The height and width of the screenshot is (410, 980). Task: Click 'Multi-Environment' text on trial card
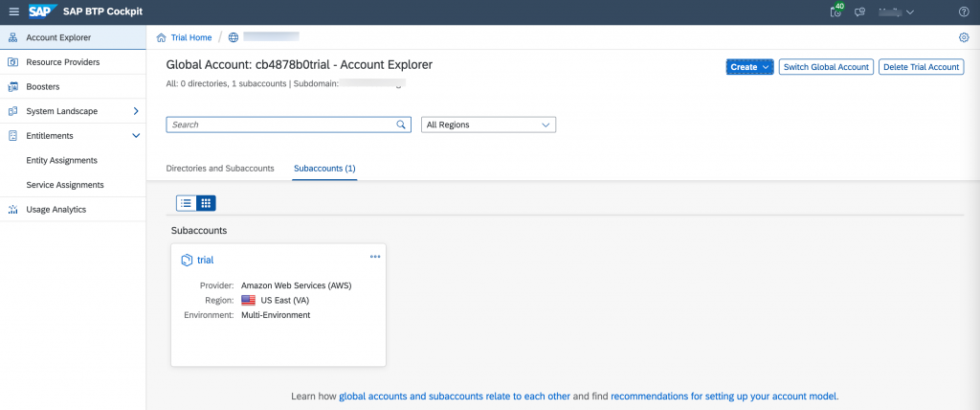click(x=276, y=315)
